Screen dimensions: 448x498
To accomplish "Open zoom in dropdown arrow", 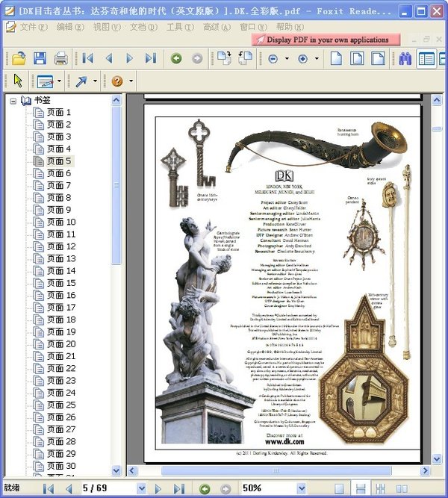I will [x=317, y=59].
